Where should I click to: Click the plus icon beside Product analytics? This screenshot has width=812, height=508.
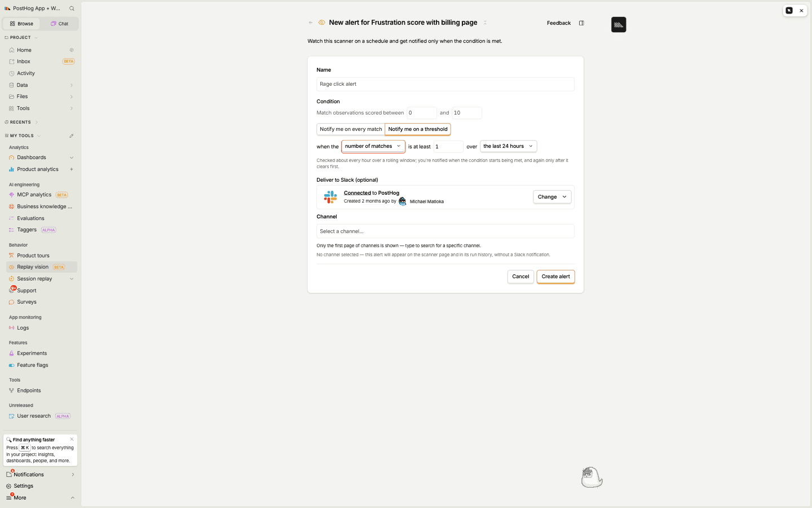[72, 169]
